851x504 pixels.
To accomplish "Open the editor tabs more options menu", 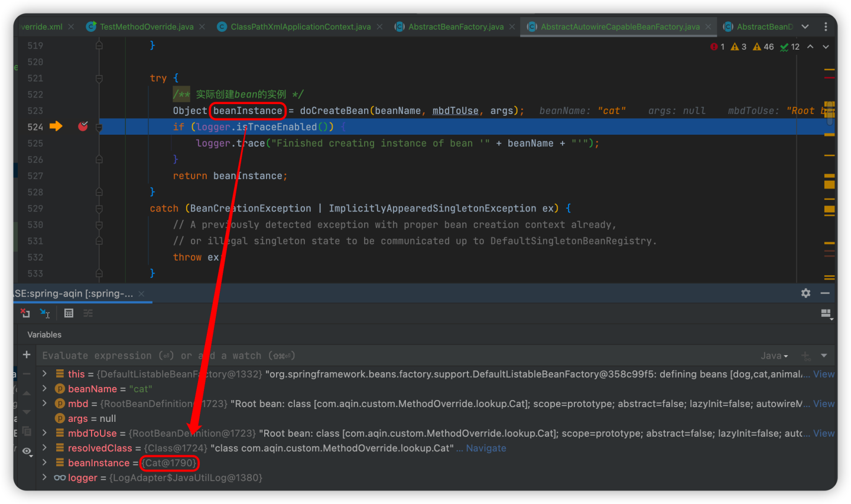I will click(826, 27).
